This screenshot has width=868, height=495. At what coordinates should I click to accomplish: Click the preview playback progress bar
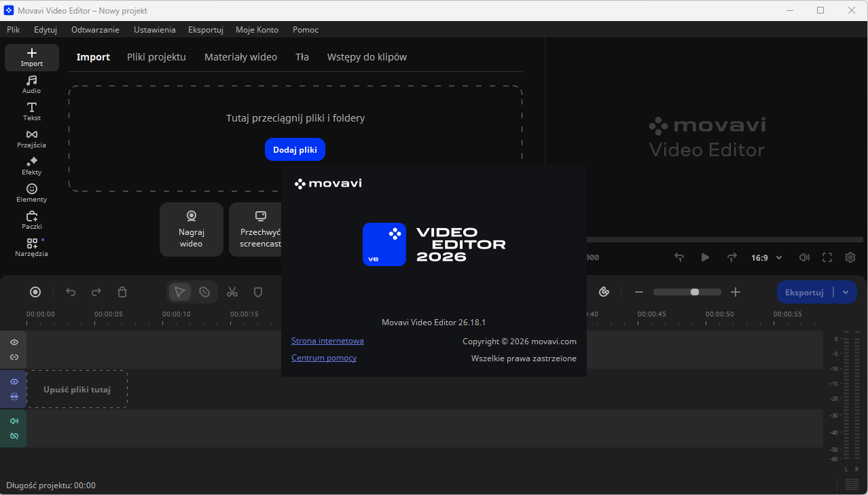(x=725, y=240)
